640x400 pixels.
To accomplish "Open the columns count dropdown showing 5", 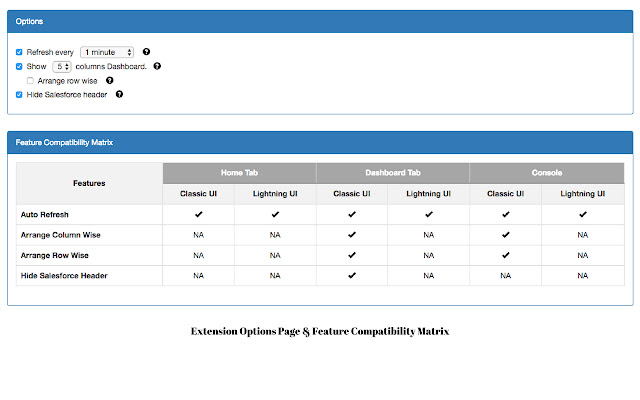I will tap(62, 67).
